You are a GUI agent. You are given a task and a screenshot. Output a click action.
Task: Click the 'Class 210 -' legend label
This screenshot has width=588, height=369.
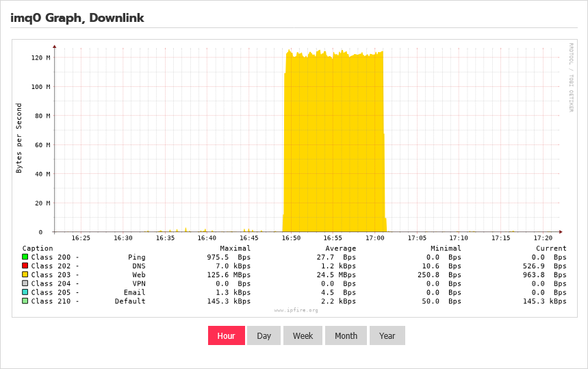(x=55, y=301)
